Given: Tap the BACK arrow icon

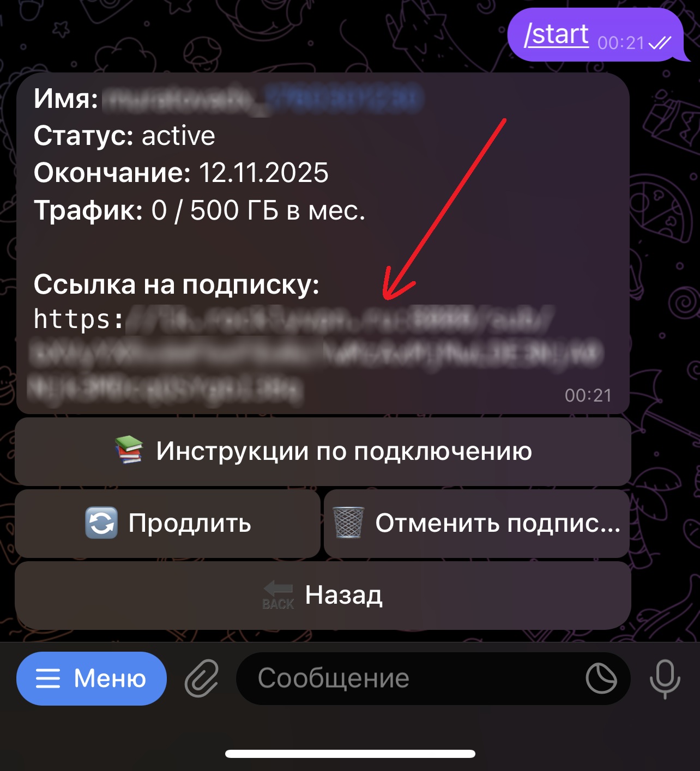Looking at the screenshot, I should point(278,596).
